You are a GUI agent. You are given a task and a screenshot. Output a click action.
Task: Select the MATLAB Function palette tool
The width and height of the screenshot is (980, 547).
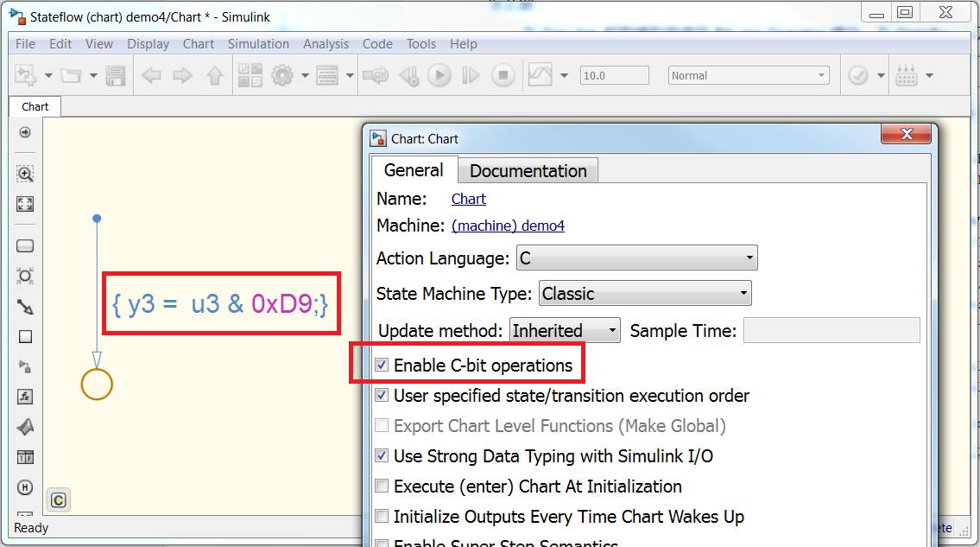click(x=25, y=427)
